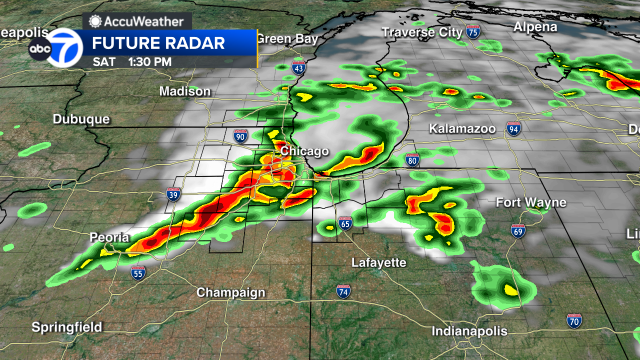Viewport: 640px width, 360px height.
Task: Click the SAT 1:30 PM timestamp
Action: [132, 62]
